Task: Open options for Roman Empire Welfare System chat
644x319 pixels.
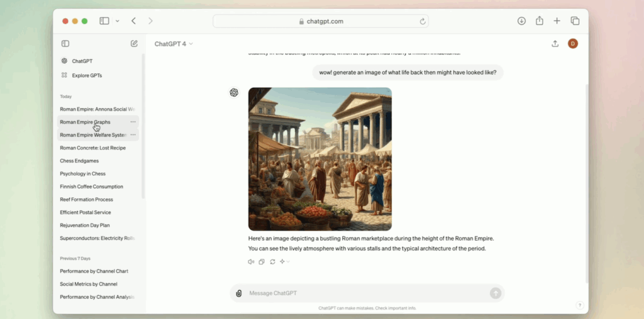Action: pyautogui.click(x=133, y=134)
